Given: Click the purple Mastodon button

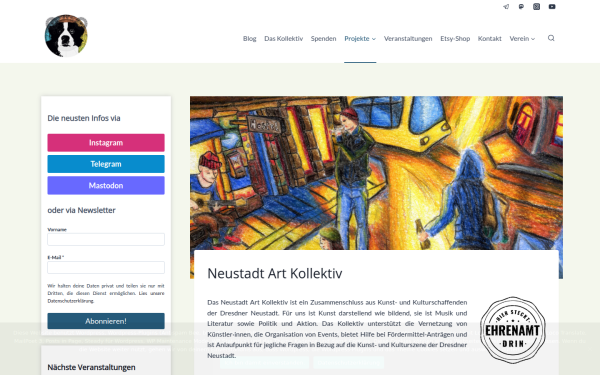Looking at the screenshot, I should click(106, 185).
